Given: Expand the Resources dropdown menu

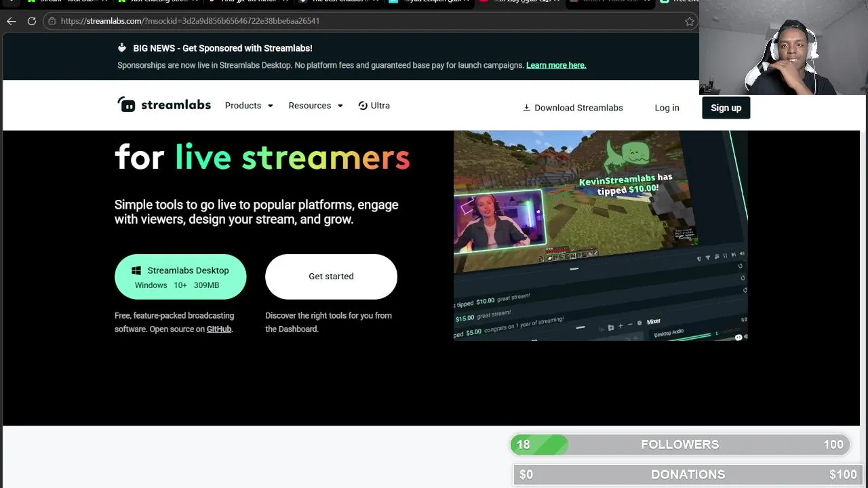Looking at the screenshot, I should point(315,106).
